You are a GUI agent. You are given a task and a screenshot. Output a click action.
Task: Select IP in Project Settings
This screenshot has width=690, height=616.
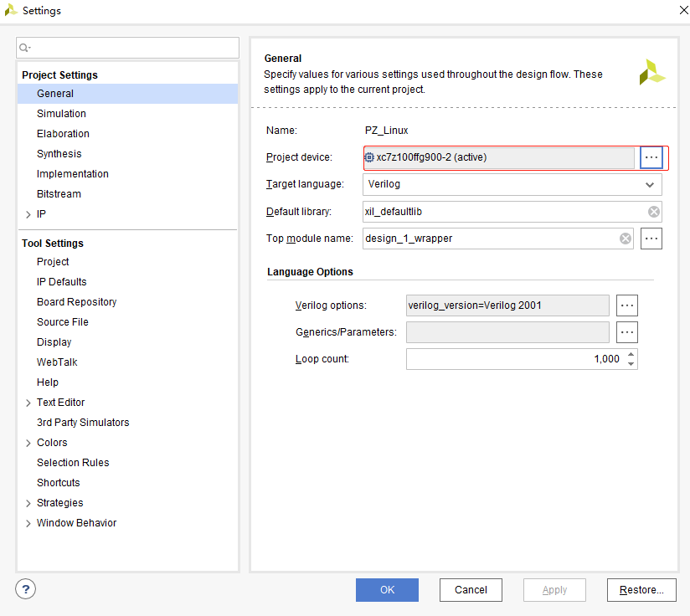(41, 214)
